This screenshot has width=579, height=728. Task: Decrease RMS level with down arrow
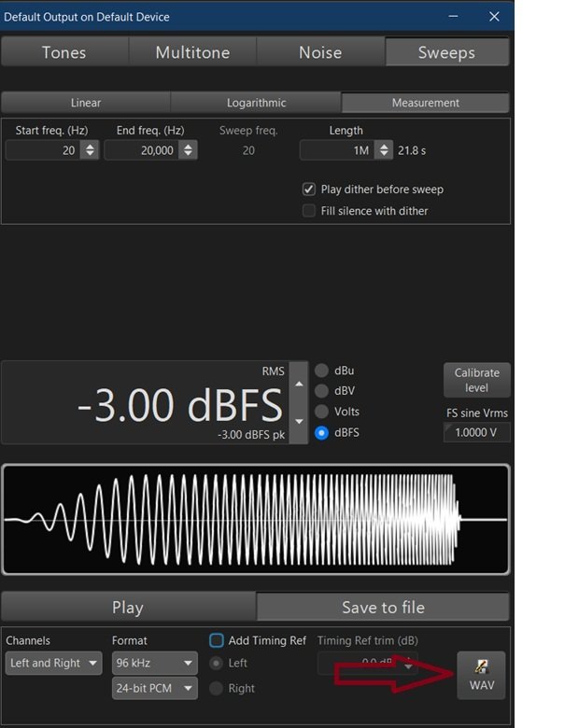pyautogui.click(x=299, y=422)
